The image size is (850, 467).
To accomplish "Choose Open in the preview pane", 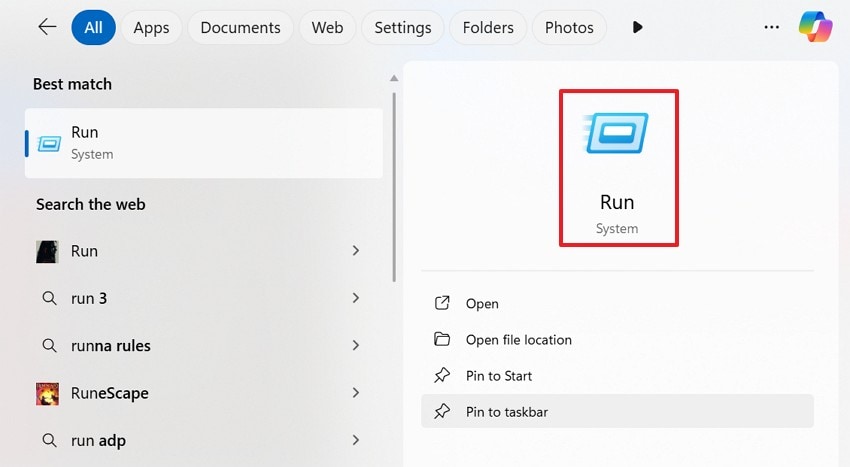I will [617, 303].
